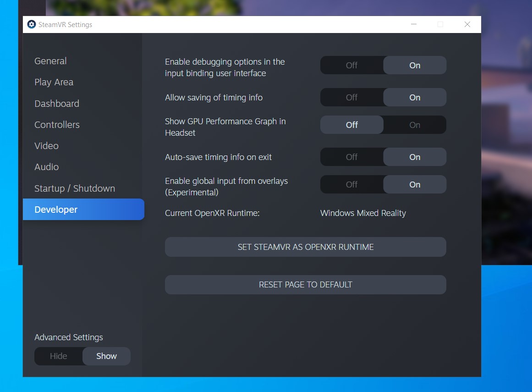
Task: Navigate to Startup / Shutdown settings
Action: [x=75, y=188]
